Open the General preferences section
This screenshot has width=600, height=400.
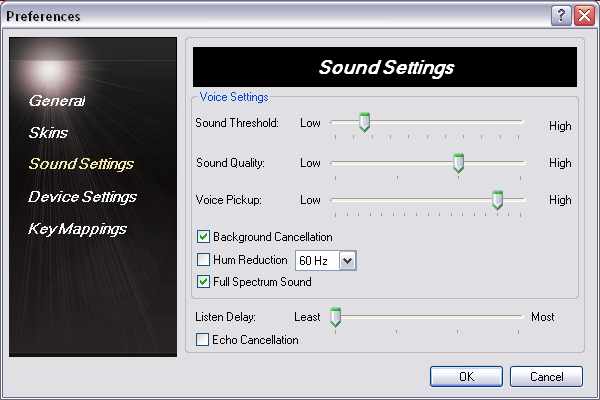pyautogui.click(x=57, y=101)
